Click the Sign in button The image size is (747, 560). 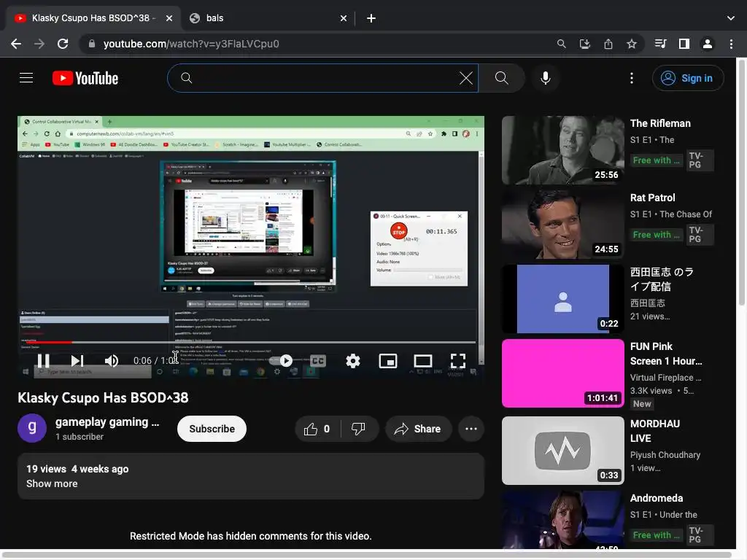pos(688,78)
